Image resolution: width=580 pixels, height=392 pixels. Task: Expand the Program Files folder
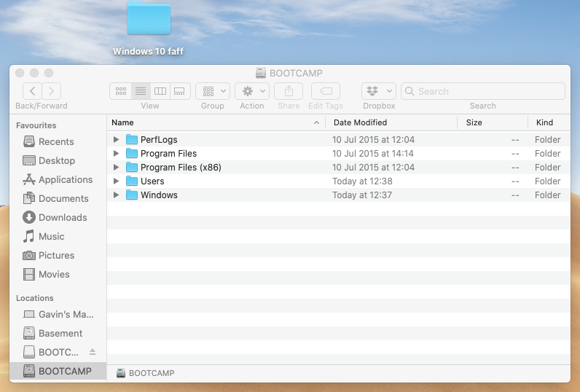[x=116, y=153]
